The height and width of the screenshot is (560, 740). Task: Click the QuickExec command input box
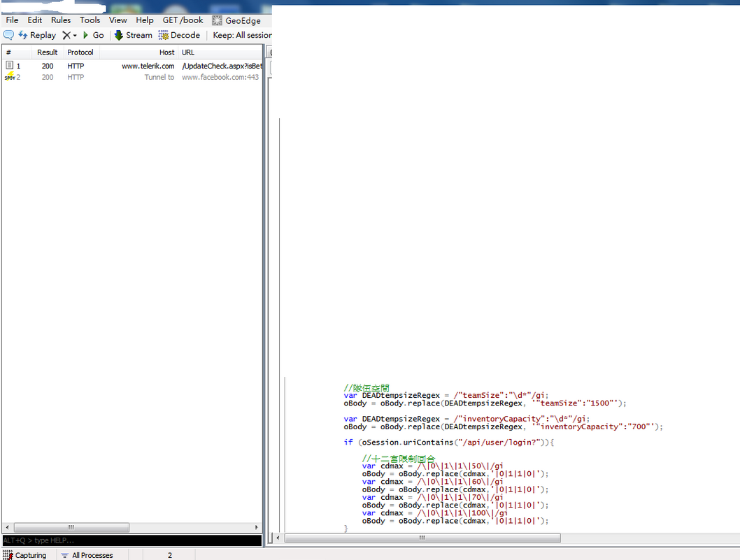coord(131,540)
